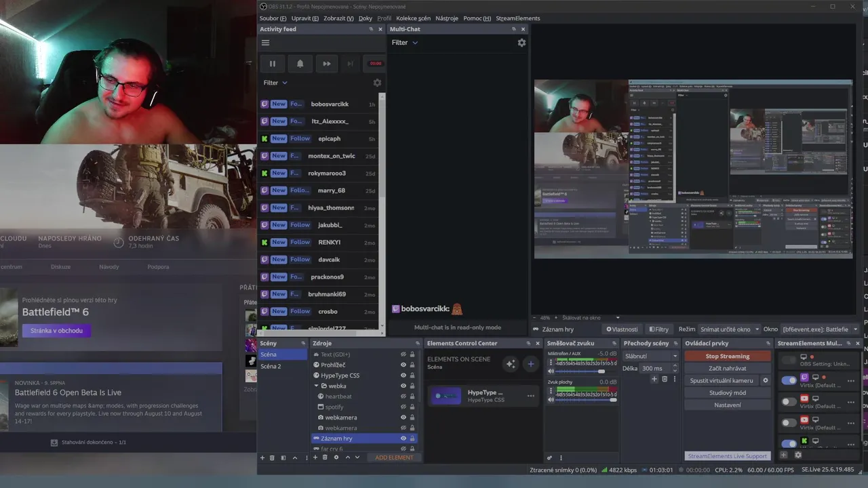Screen dimensions: 868x488
Task: Open the StreamElements menu
Action: pos(518,18)
